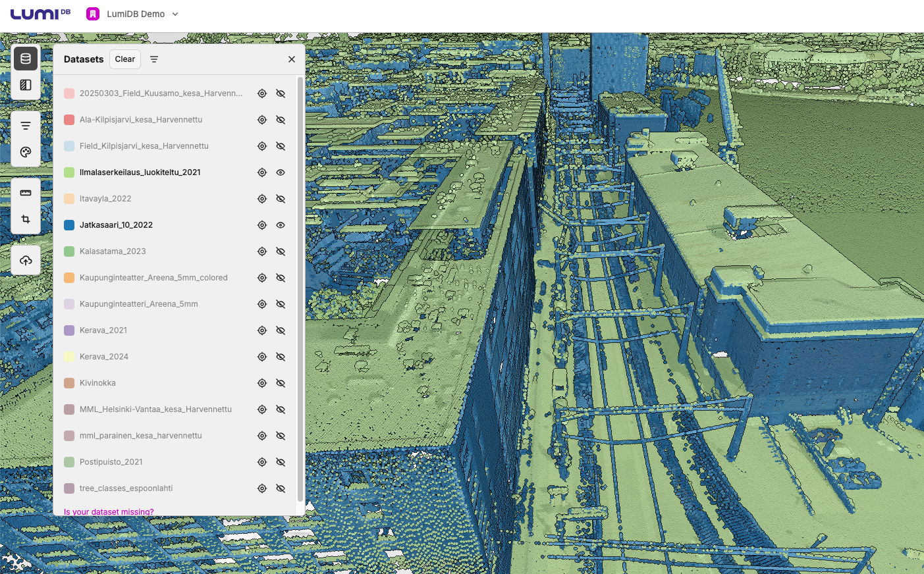Viewport: 924px width, 574px height.
Task: Expand the LumiDB Demo workspace dropdown
Action: [175, 14]
